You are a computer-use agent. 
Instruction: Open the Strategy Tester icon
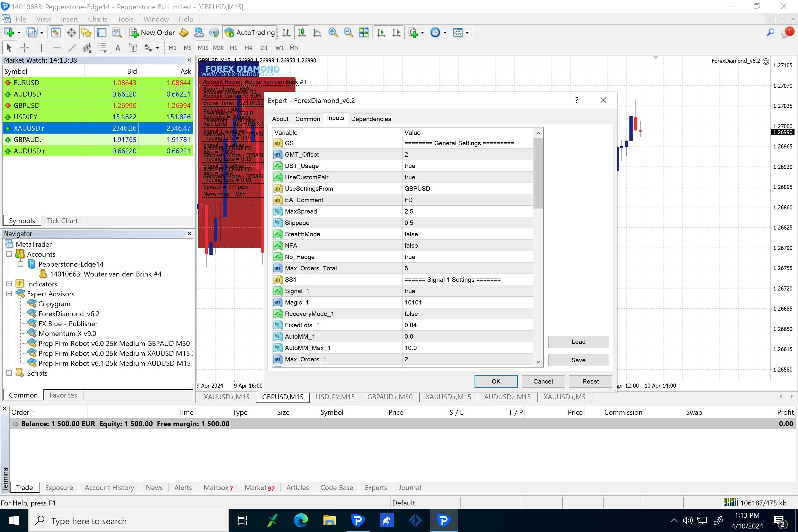pyautogui.click(x=117, y=33)
